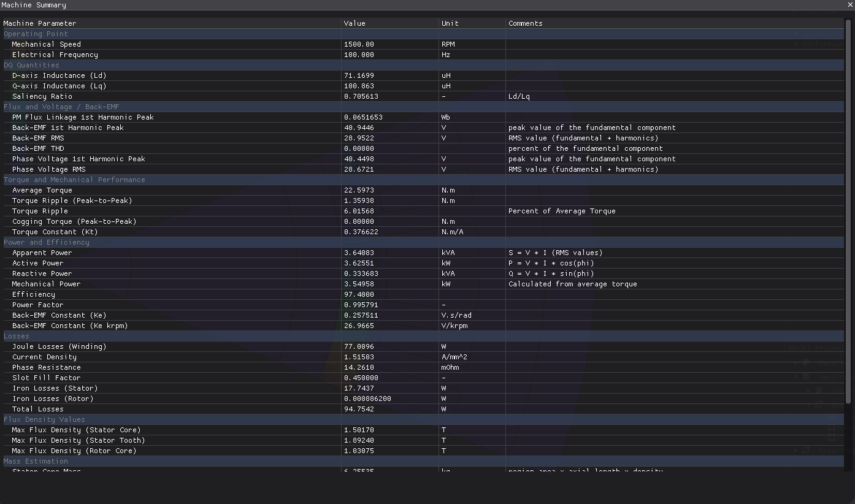Click the Phase Resistance label
855x504 pixels.
click(47, 367)
